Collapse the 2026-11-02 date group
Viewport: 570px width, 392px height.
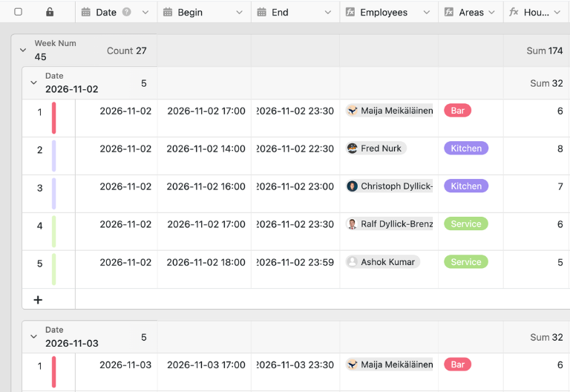click(34, 83)
